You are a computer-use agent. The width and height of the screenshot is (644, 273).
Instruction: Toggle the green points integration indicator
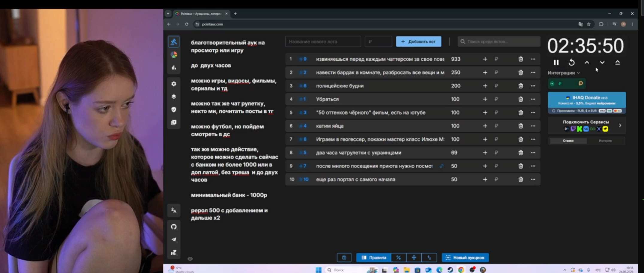click(x=552, y=84)
